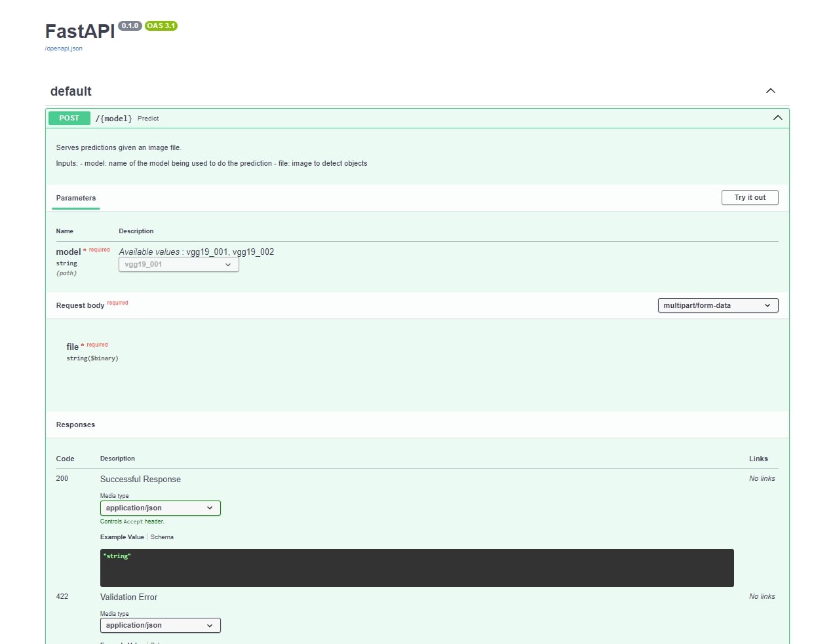
Task: Click the green POST method badge
Action: point(69,118)
